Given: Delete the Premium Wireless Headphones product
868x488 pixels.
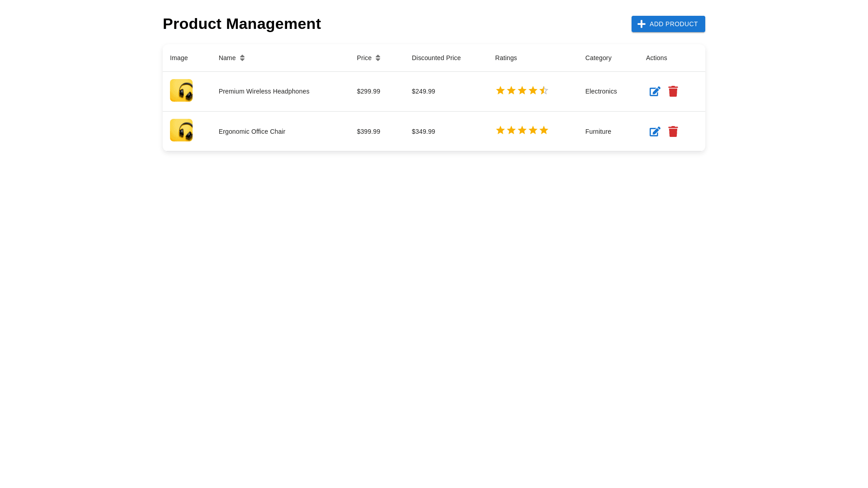Looking at the screenshot, I should point(673,91).
